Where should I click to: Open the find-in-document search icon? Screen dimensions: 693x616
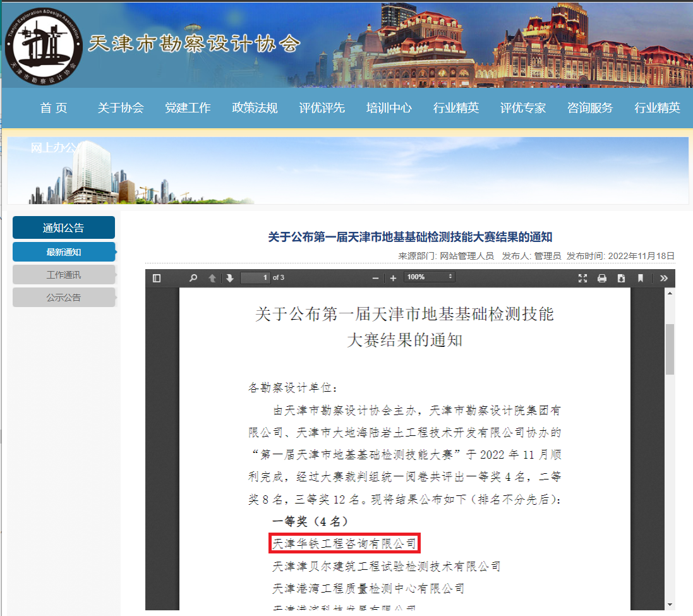click(x=193, y=278)
